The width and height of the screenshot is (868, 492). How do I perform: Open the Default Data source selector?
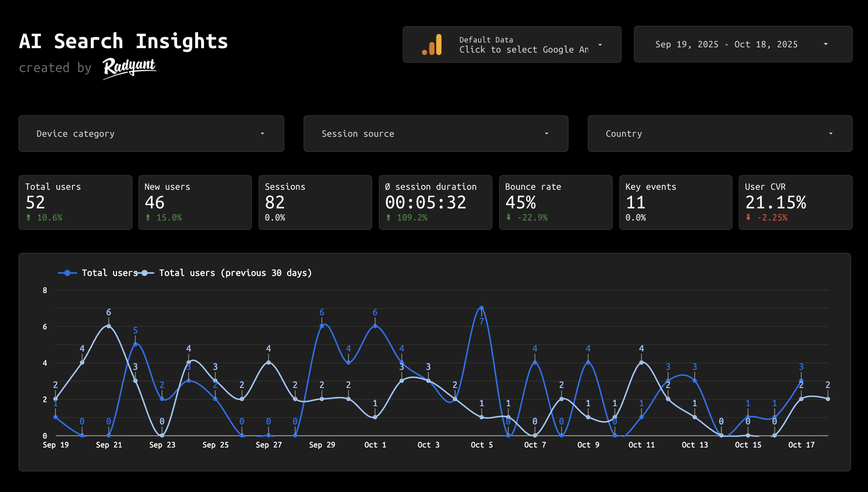coord(512,45)
